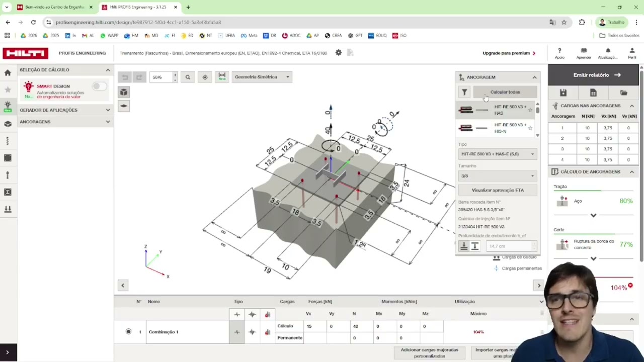Open the anchor filter funnel icon
This screenshot has width=644, height=362.
coord(464,92)
